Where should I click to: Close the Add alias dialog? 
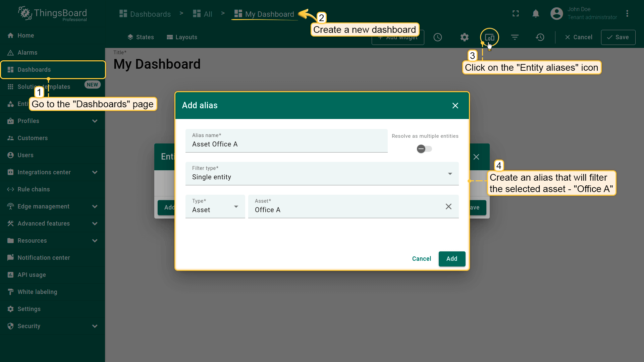click(x=455, y=106)
